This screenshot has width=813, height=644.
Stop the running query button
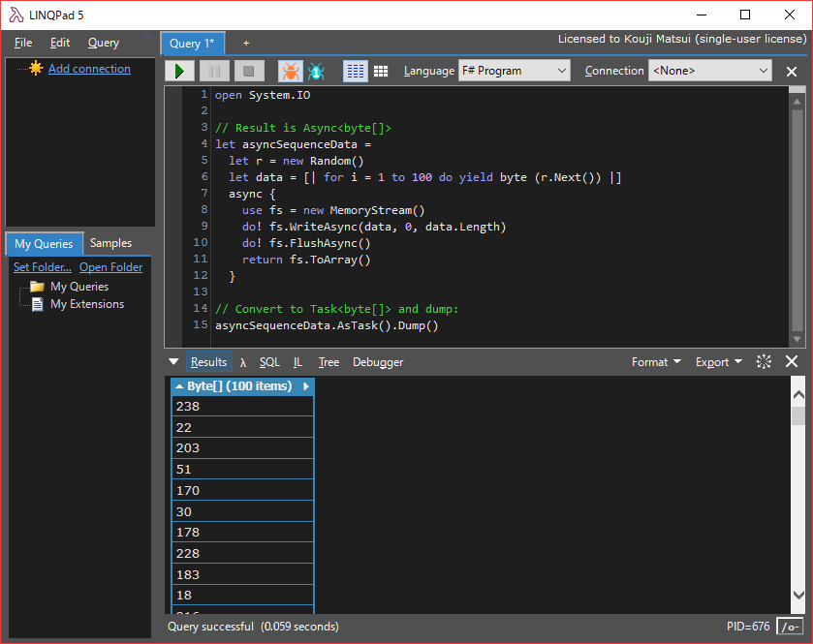tap(249, 71)
